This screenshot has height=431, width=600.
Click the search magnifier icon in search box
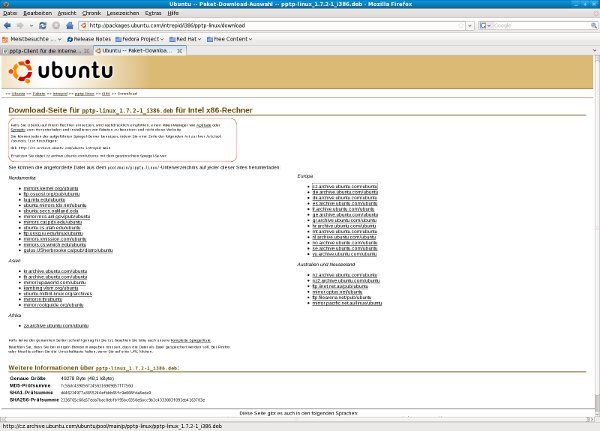click(x=592, y=24)
